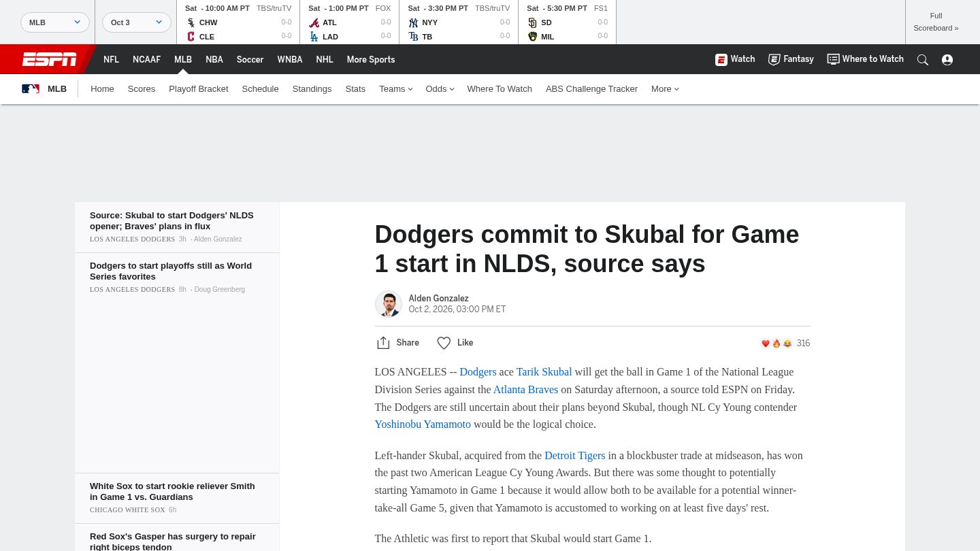Click the Share icon under byline
This screenshot has height=551, width=980.
[x=383, y=343]
